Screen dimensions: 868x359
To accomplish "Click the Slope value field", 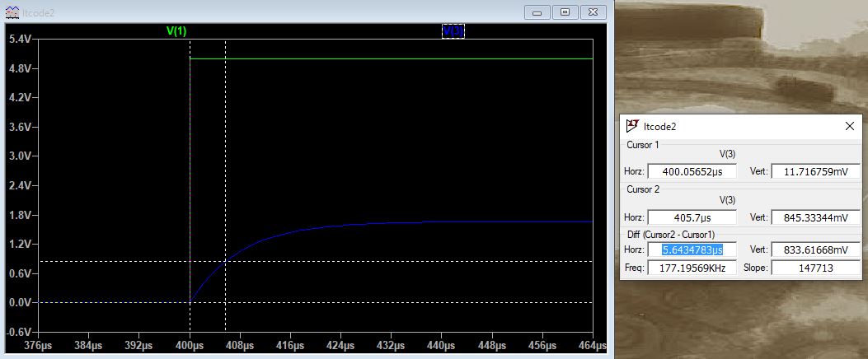I will click(814, 268).
